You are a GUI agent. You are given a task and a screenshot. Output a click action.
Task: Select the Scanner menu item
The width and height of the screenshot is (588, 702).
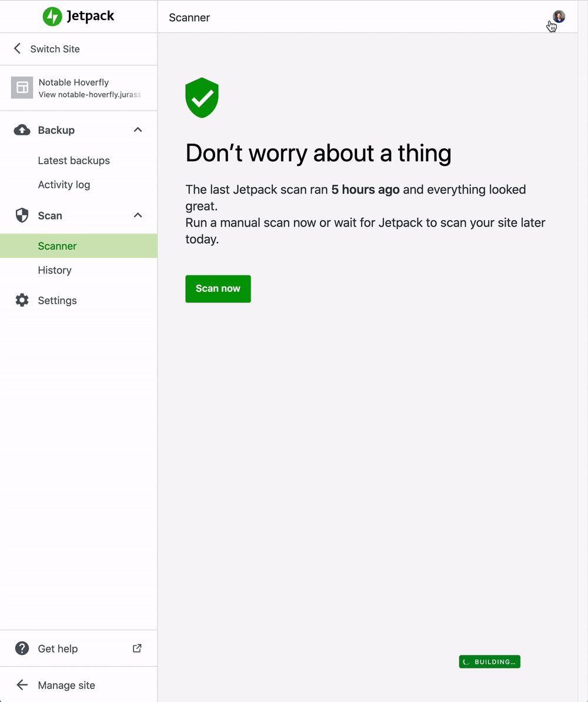(78, 246)
